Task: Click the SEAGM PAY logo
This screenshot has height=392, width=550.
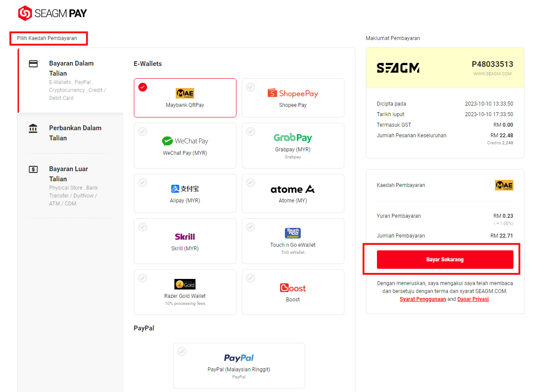Action: point(52,13)
